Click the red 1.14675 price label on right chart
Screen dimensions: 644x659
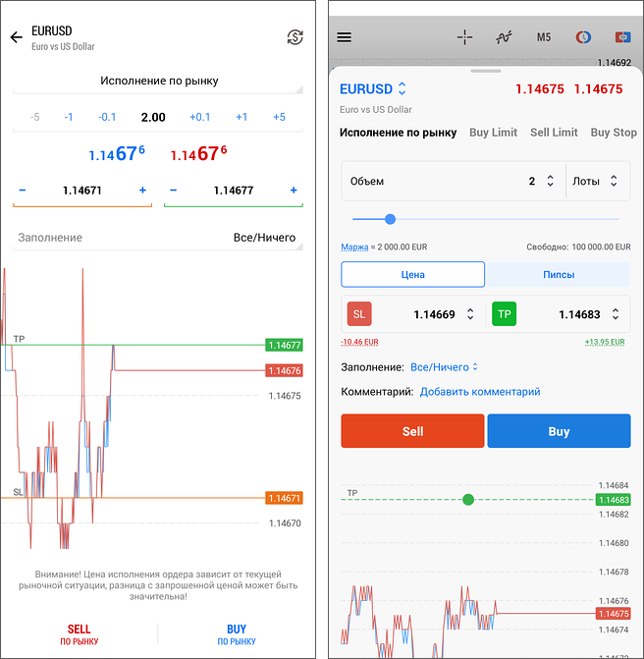613,614
